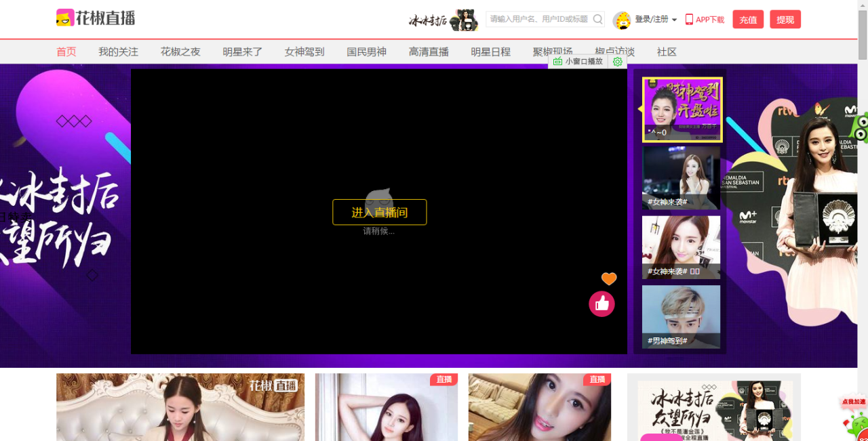
Task: Click the phone icon for APP下载
Action: point(689,20)
